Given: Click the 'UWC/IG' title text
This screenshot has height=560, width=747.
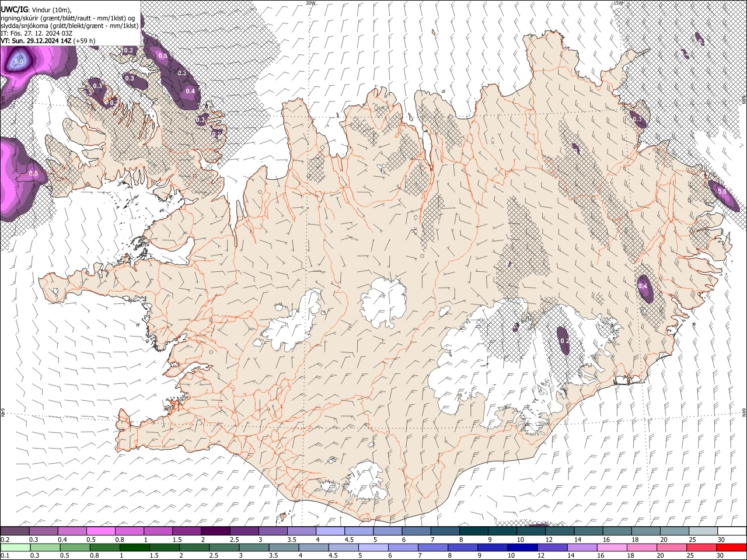Looking at the screenshot, I should [13, 9].
